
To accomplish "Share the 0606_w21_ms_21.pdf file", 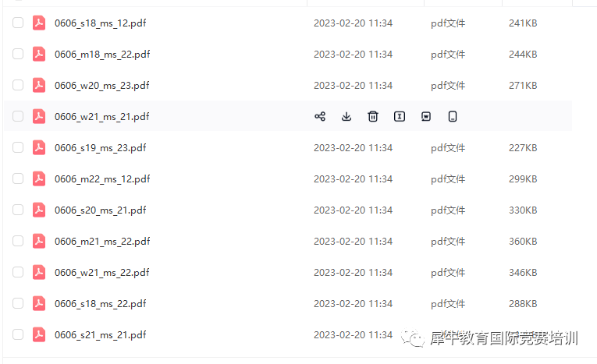I will click(x=320, y=116).
